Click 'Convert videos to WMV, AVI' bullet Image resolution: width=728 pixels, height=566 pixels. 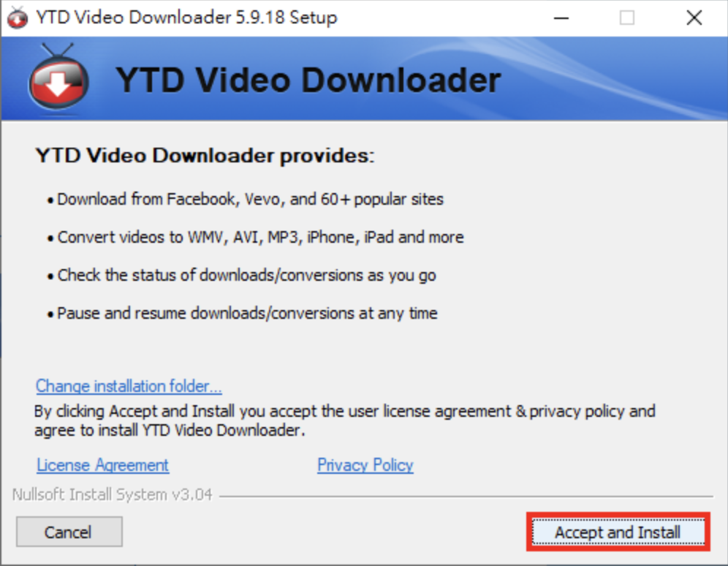[260, 237]
